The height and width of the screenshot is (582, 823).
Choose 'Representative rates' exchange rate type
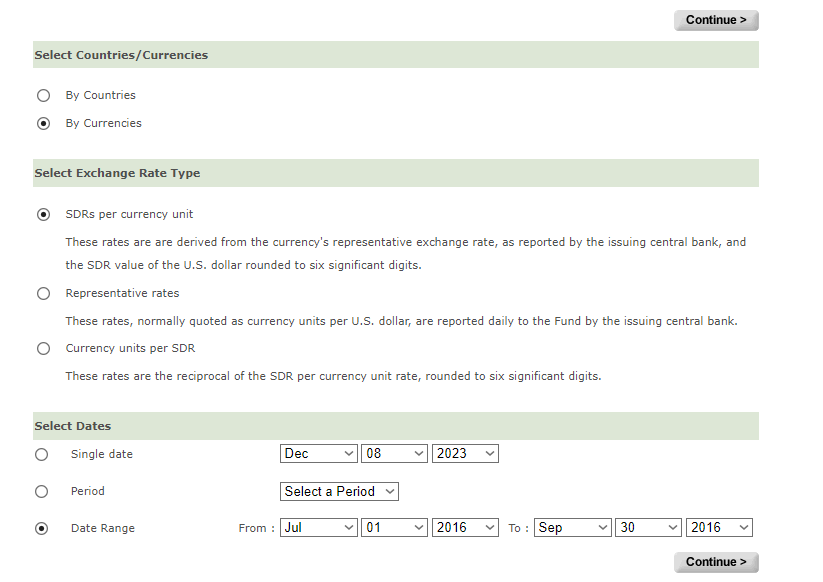point(43,293)
